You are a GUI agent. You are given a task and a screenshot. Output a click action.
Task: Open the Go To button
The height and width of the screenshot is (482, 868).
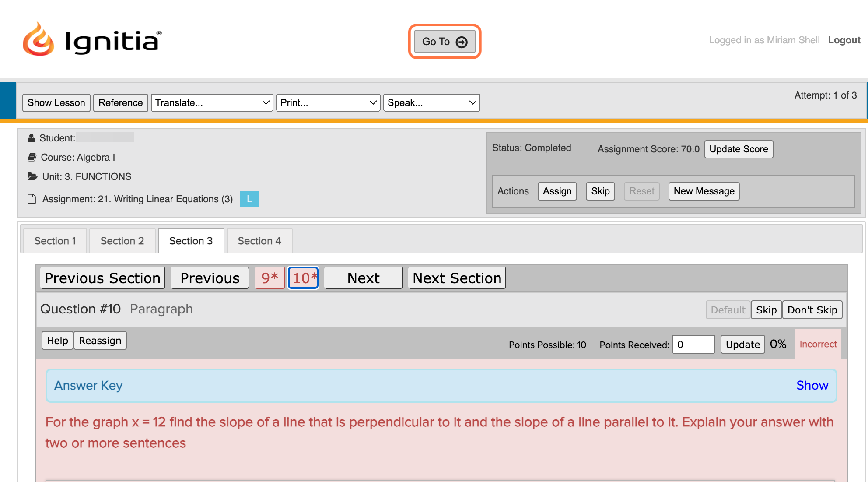(x=444, y=42)
